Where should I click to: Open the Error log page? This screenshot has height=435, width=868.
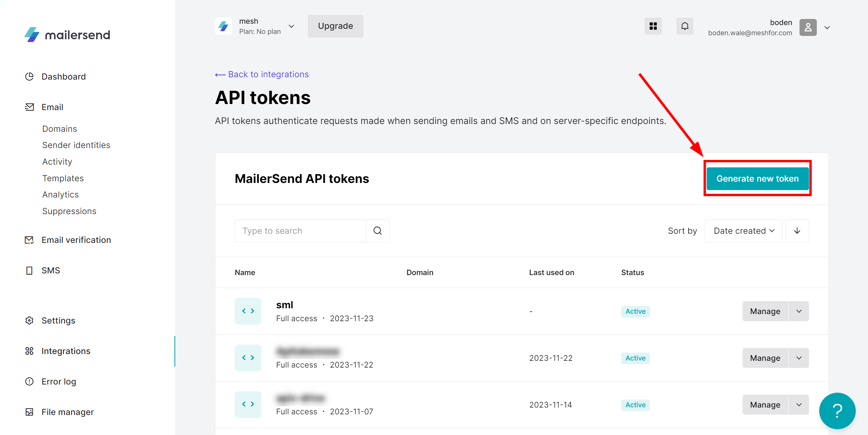pyautogui.click(x=59, y=381)
